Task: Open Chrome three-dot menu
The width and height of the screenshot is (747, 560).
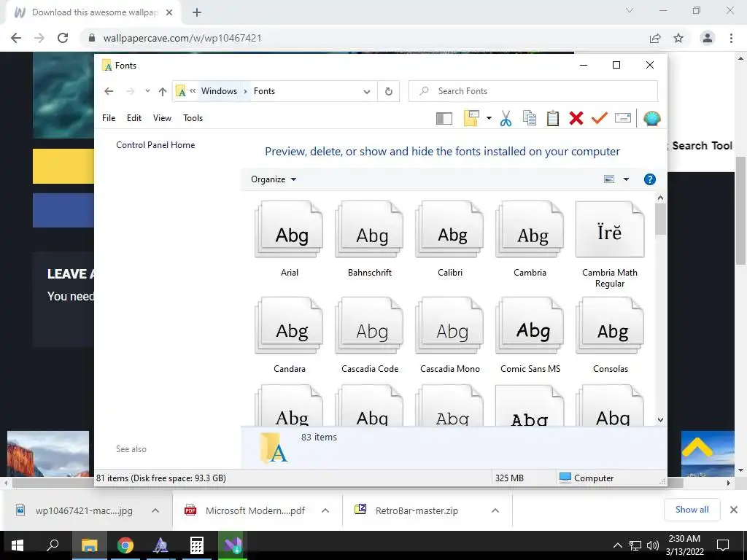Action: point(731,38)
